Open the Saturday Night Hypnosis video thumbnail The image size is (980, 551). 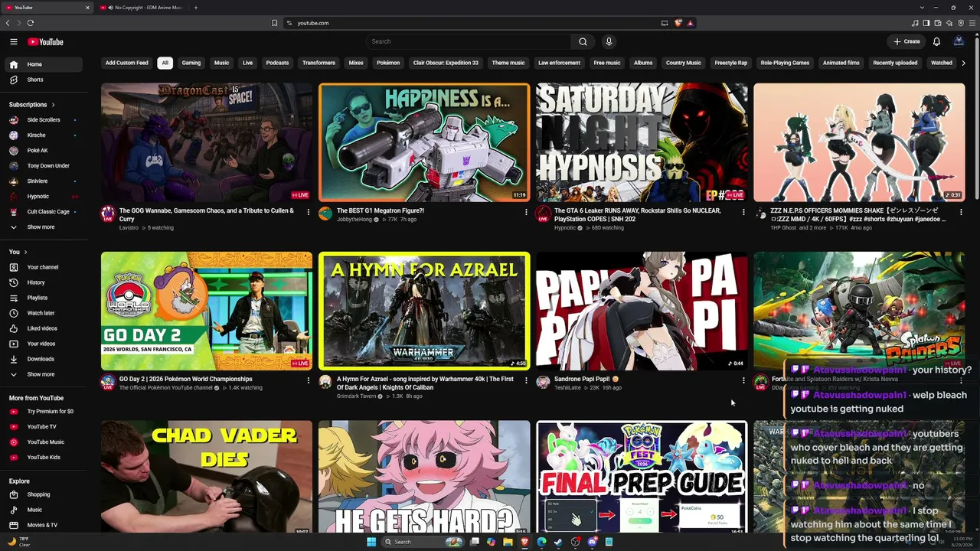pos(642,142)
